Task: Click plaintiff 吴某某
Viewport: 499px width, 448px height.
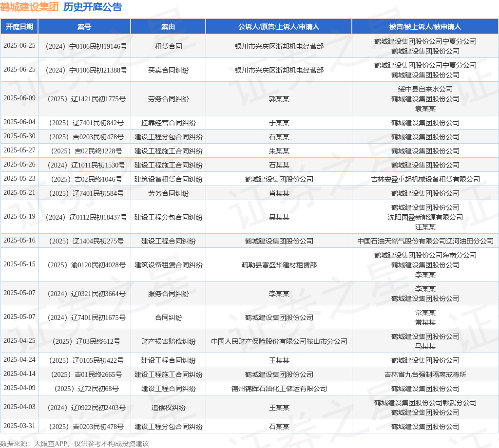Action: click(279, 217)
